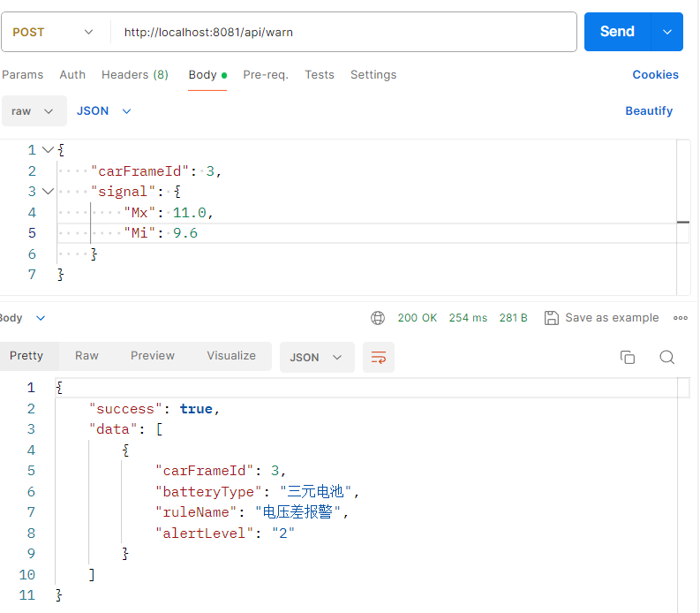Open the Tests tab
700x613 pixels.
click(x=320, y=74)
